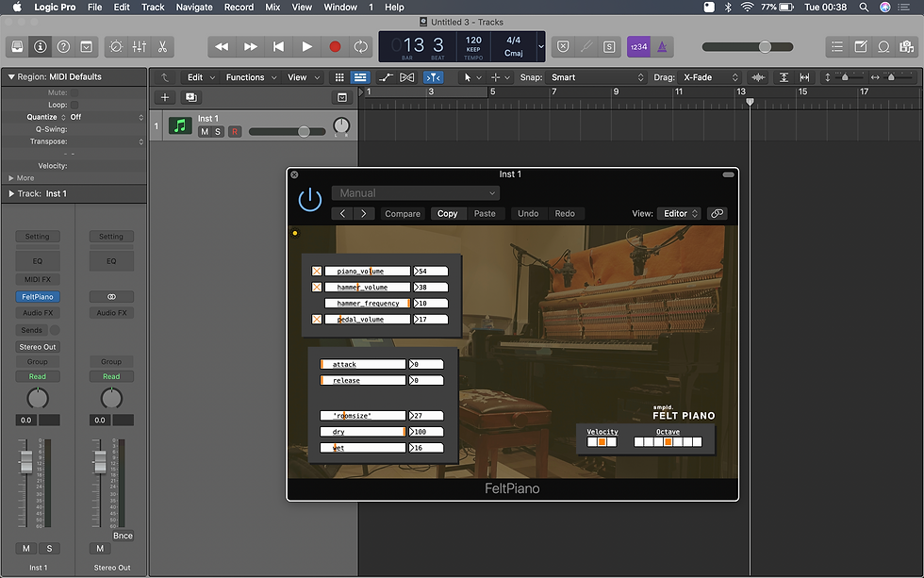Open plug-in View Editor dropdown
Image resolution: width=924 pixels, height=578 pixels.
click(x=679, y=213)
